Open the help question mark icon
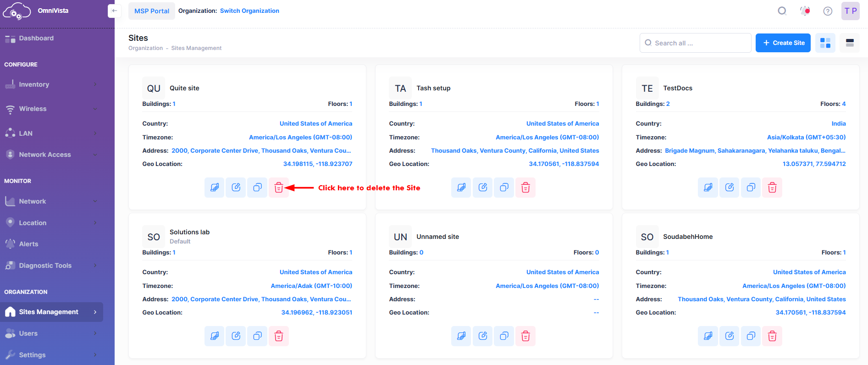Image resolution: width=868 pixels, height=365 pixels. pyautogui.click(x=827, y=11)
